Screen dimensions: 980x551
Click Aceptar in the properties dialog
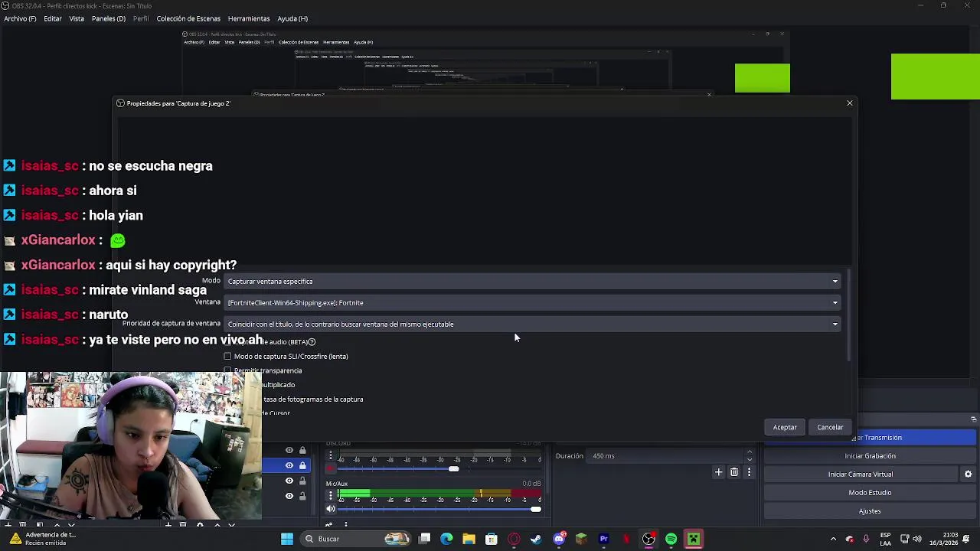(x=785, y=427)
